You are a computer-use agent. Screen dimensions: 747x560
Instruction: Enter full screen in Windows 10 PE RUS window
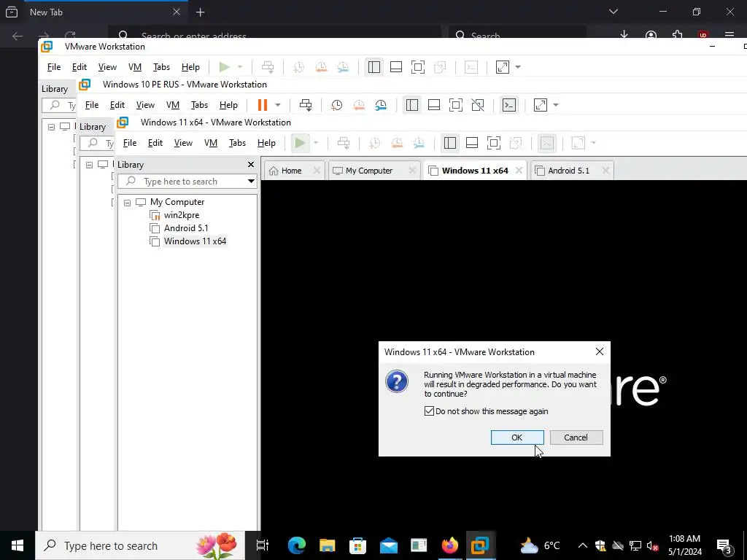pyautogui.click(x=456, y=105)
